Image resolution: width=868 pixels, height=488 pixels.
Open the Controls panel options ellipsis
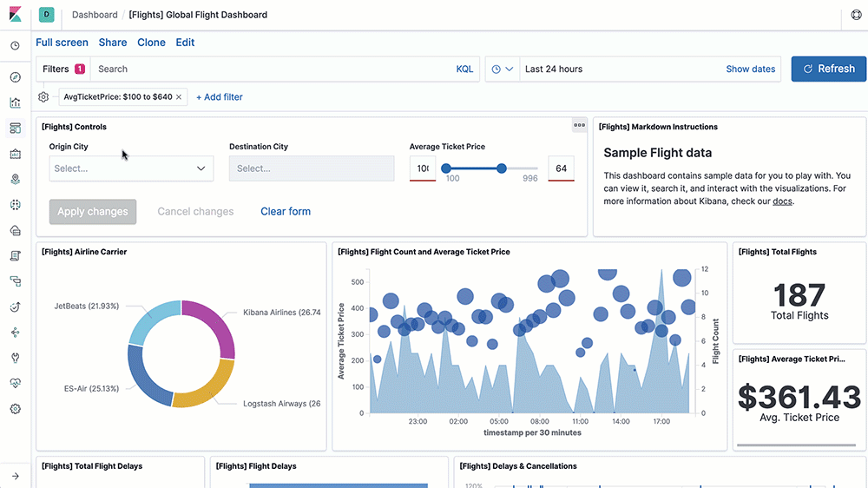coord(579,126)
